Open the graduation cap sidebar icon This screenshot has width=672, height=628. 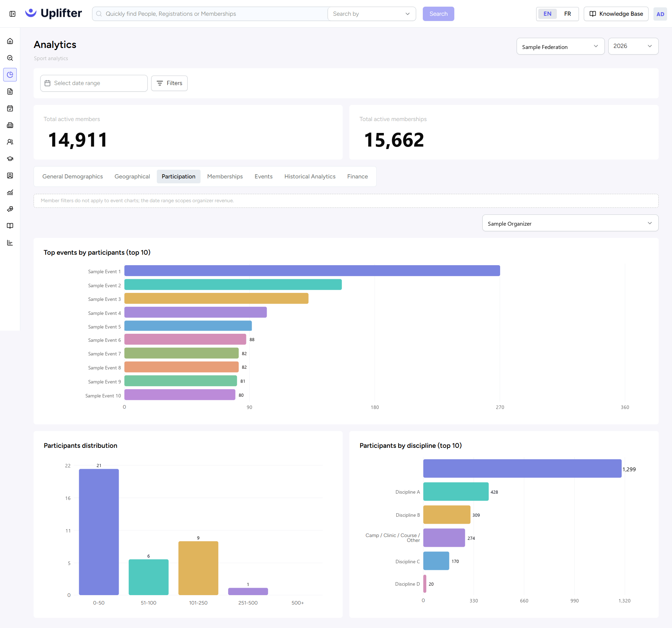pos(10,159)
